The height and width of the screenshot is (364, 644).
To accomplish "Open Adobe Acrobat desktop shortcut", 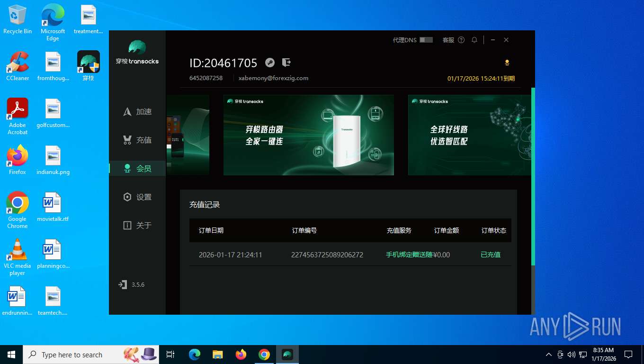I will [18, 116].
